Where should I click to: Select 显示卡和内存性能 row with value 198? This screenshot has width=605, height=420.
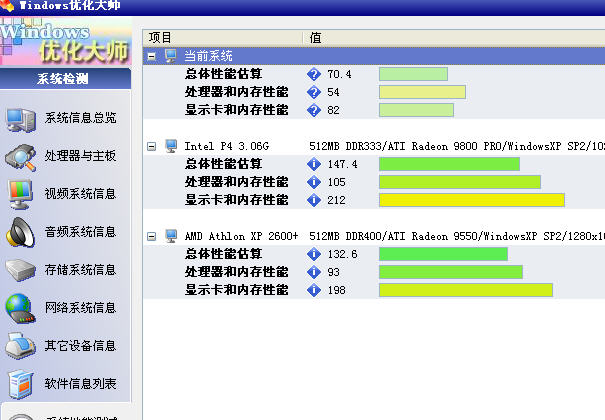(374, 290)
